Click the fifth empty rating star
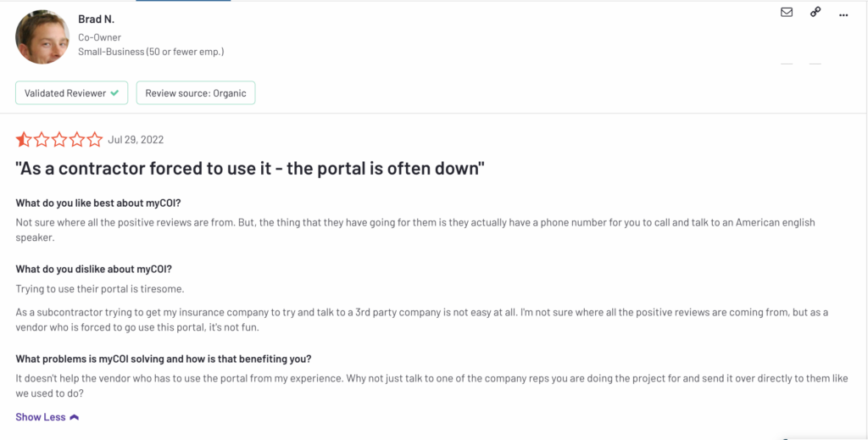868x440 pixels. pos(95,140)
